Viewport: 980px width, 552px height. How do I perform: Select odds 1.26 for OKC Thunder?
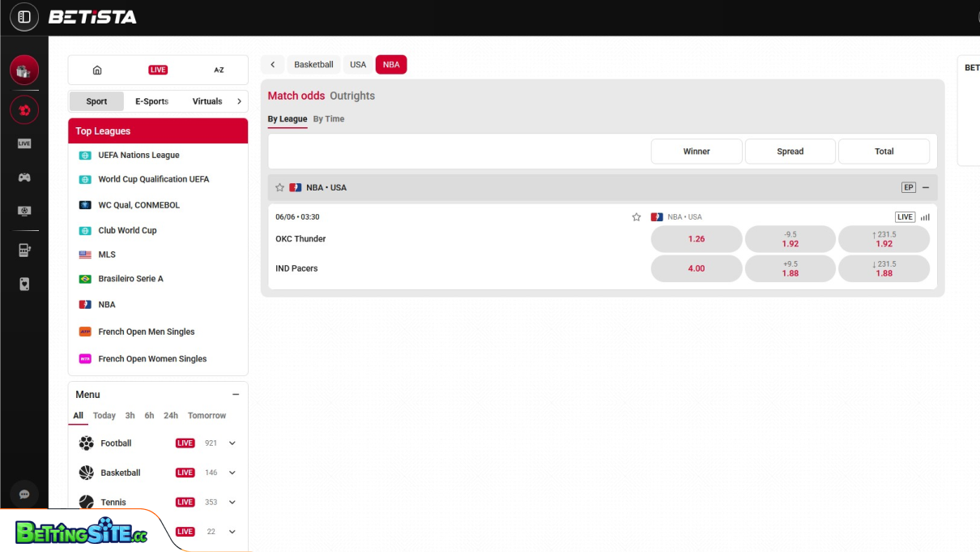(697, 238)
